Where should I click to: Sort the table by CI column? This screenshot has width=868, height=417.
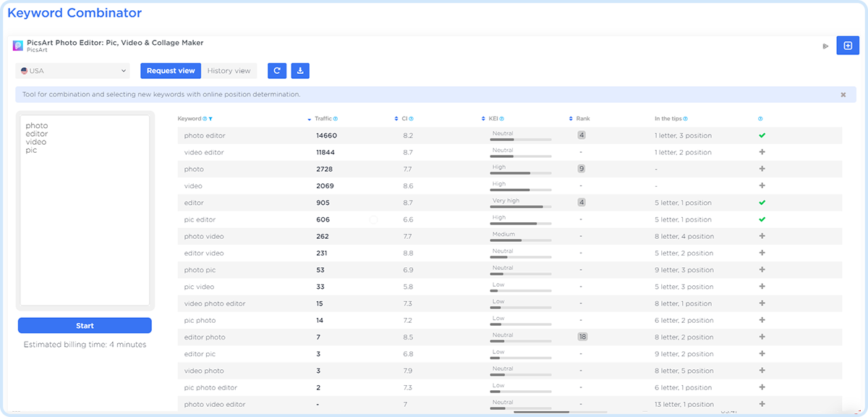[405, 119]
